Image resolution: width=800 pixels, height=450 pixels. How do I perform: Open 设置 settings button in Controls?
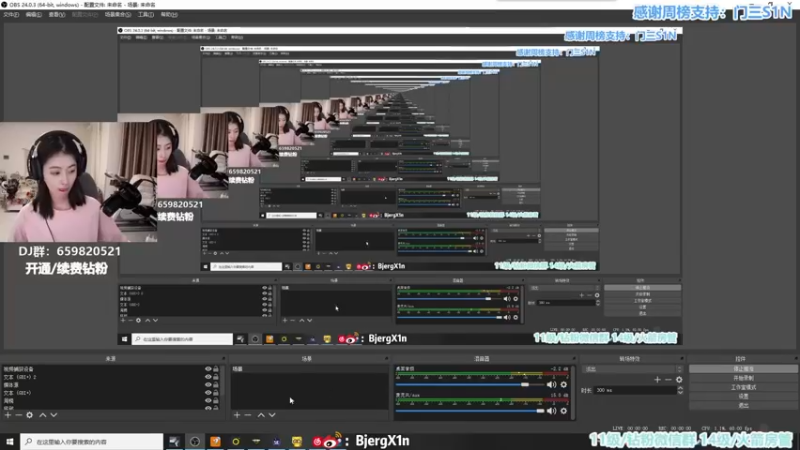tap(743, 396)
